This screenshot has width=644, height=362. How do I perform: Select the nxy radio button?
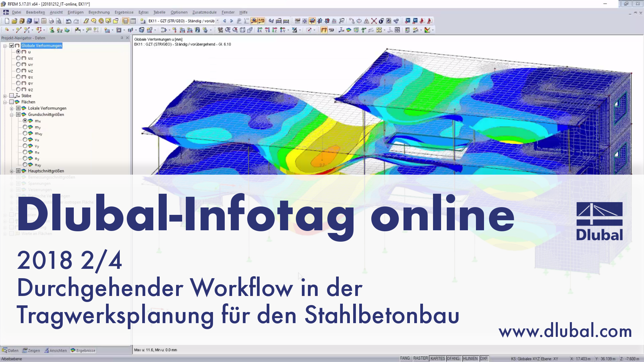pyautogui.click(x=25, y=165)
